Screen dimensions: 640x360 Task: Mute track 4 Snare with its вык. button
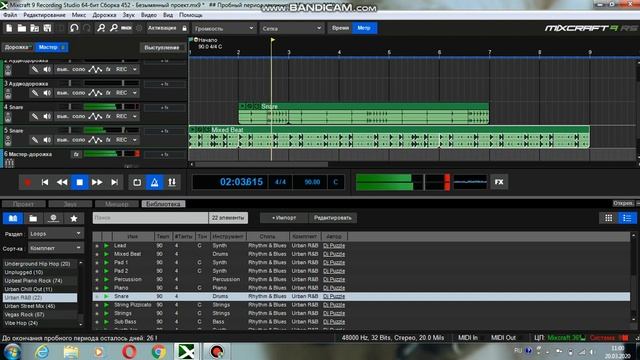[62, 116]
